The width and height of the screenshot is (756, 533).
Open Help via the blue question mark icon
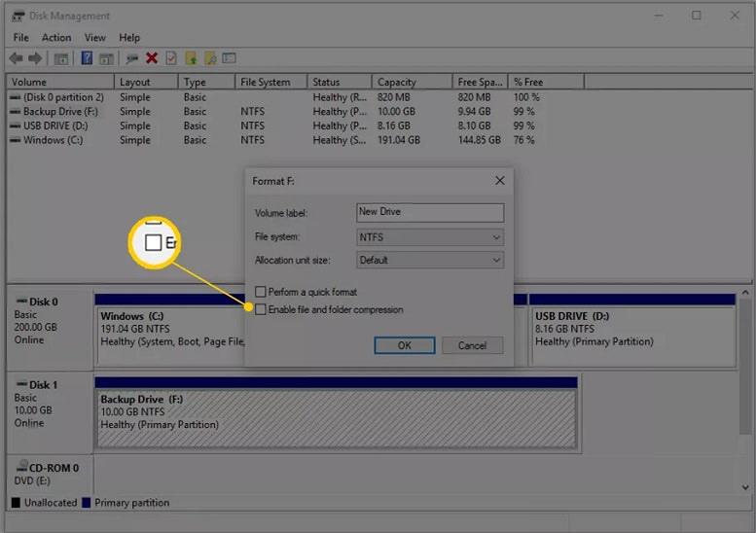coord(87,58)
